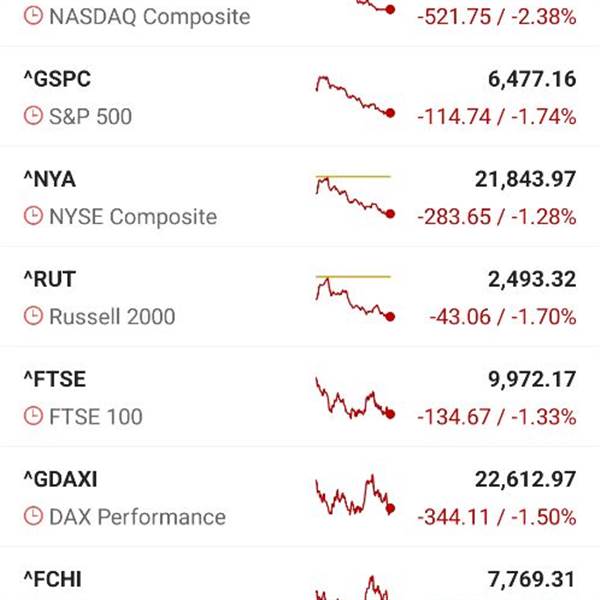The width and height of the screenshot is (600, 600).
Task: Click the clock icon beside S&P 500
Action: click(33, 117)
